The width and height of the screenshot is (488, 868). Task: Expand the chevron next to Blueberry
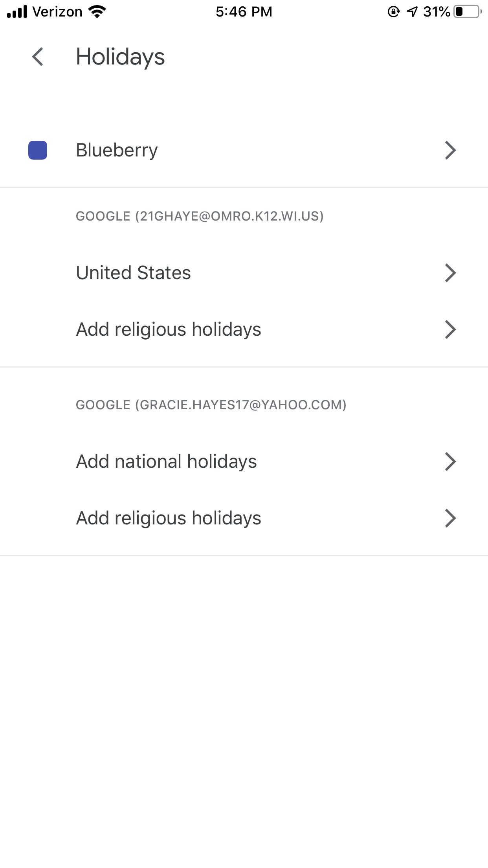click(x=450, y=150)
